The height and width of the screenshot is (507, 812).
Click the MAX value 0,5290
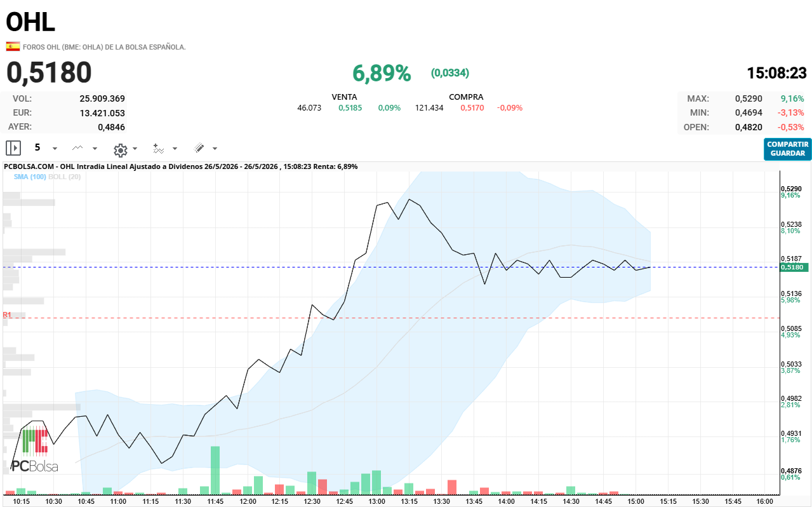(x=749, y=98)
